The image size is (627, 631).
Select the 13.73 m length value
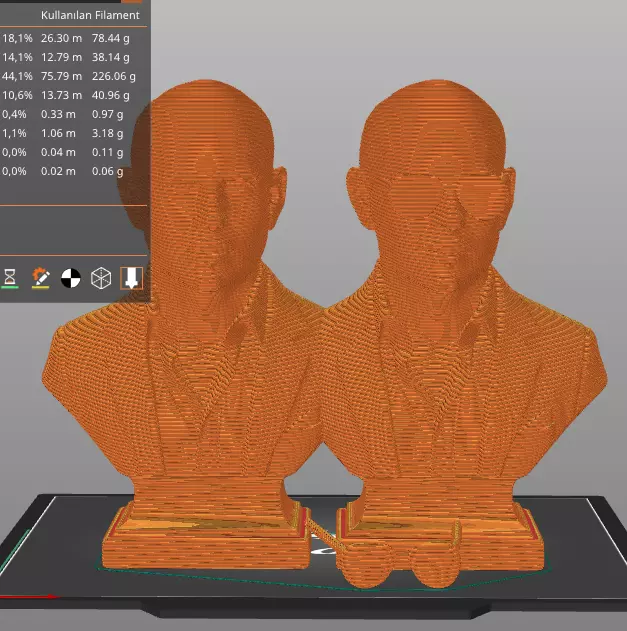tap(61, 95)
